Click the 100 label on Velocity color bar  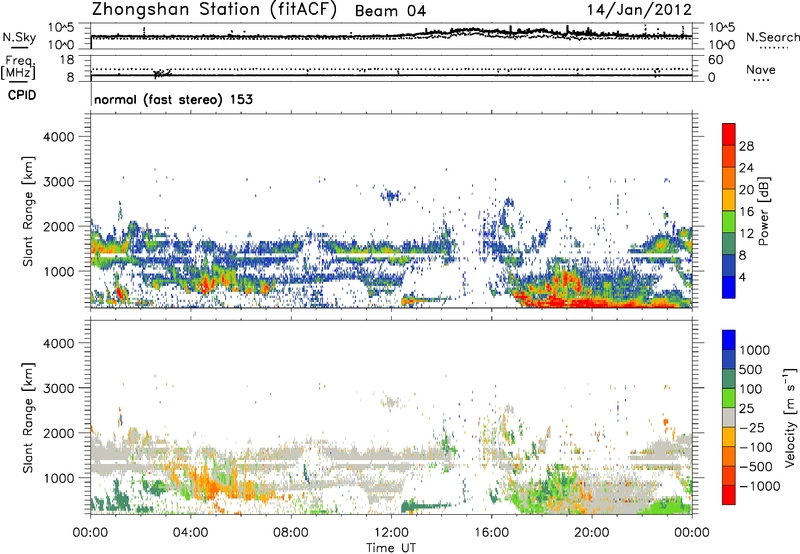(x=751, y=389)
